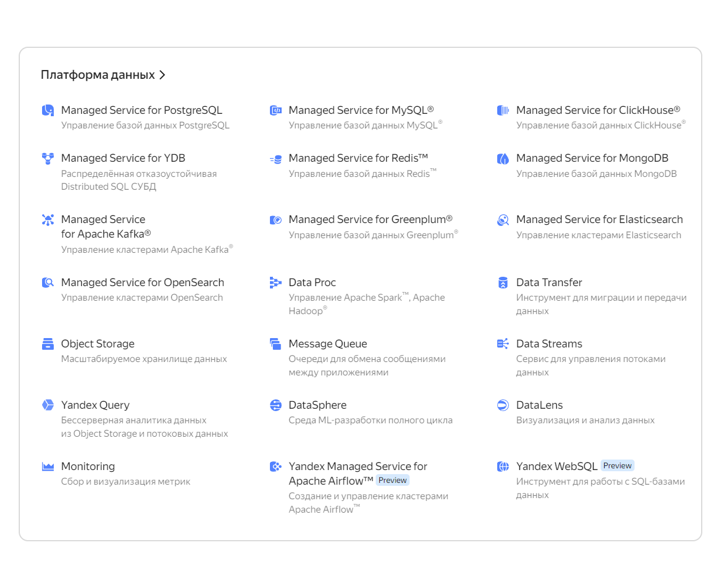Select the Monitoring title
Viewport: 721px width, 588px height.
click(88, 466)
